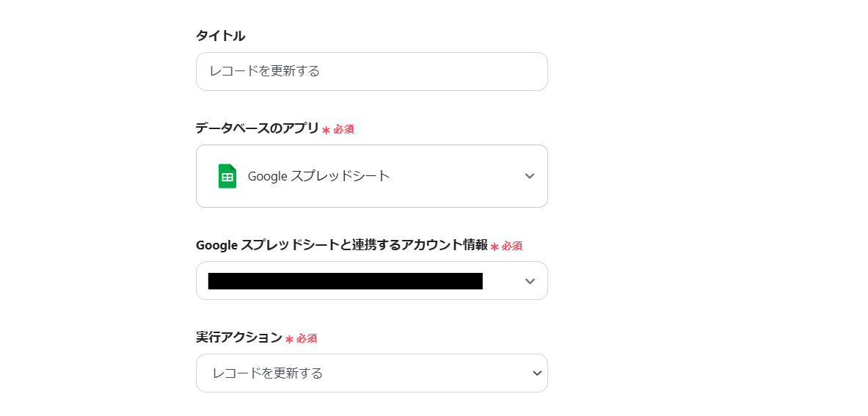Expand the 実行アクション dropdown arrow
Image resolution: width=868 pixels, height=416 pixels.
(537, 373)
